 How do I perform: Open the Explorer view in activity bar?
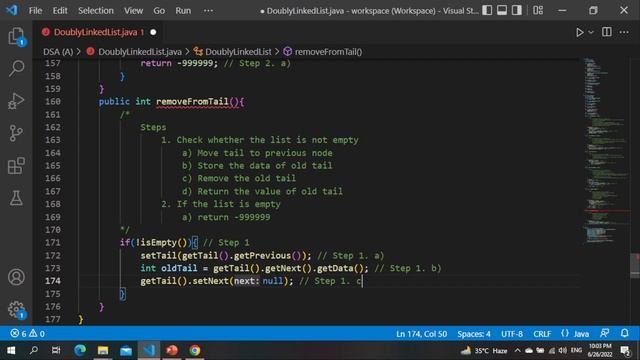tap(16, 36)
